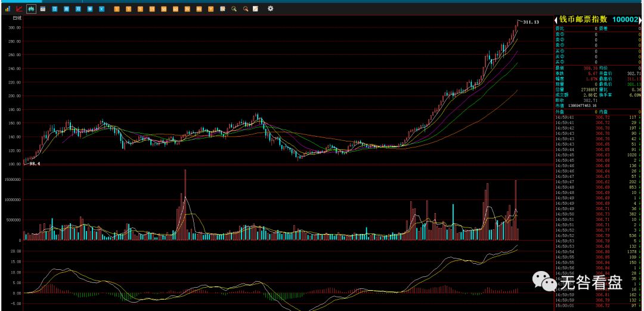644x311 pixels.
Task: Select the 4-hour orange period icon
Action: [199, 8]
